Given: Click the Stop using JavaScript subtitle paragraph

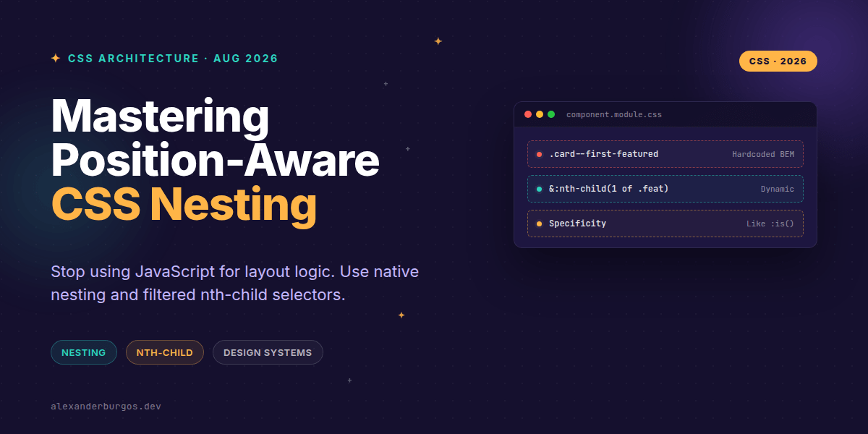Looking at the screenshot, I should (x=235, y=284).
